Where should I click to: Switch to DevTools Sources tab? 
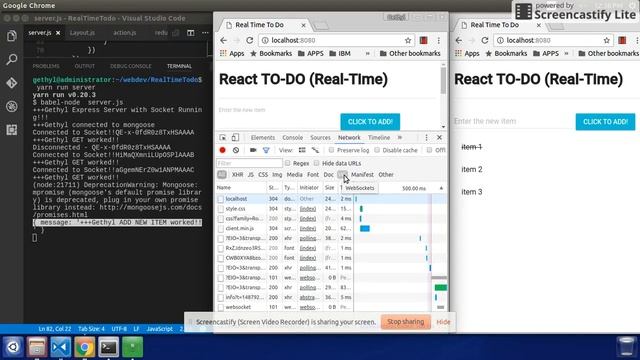click(x=320, y=138)
